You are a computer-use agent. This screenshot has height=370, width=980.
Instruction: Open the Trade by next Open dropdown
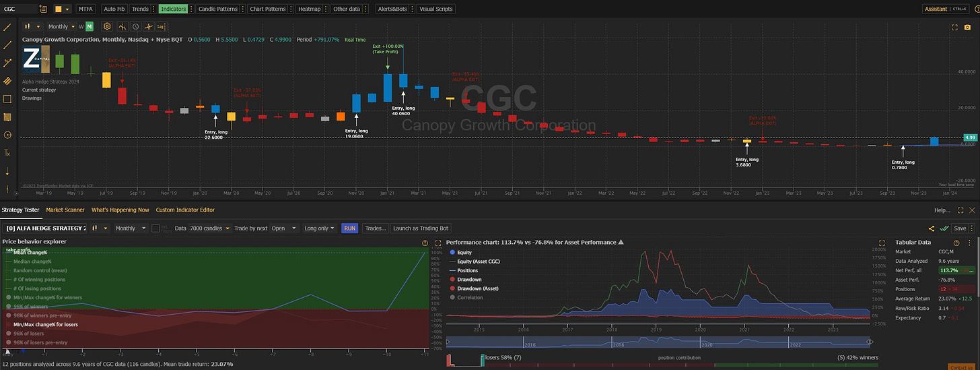click(283, 228)
